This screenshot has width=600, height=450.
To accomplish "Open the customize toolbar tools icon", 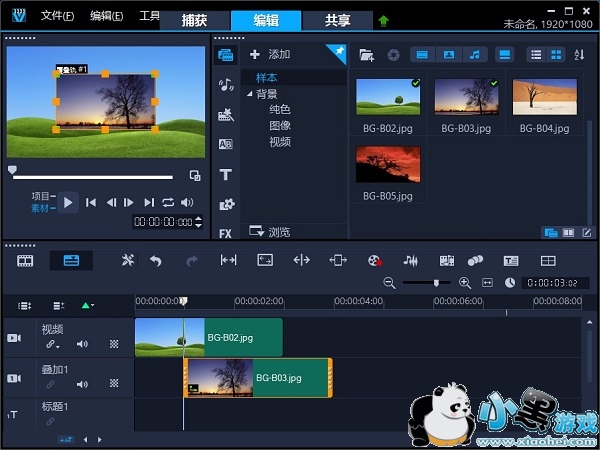I will (x=127, y=261).
